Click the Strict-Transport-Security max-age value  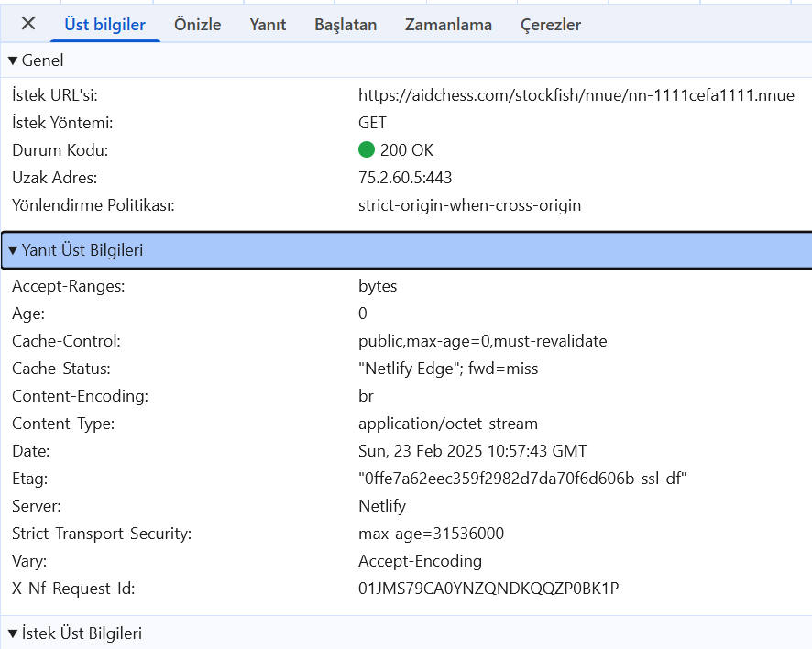(431, 533)
